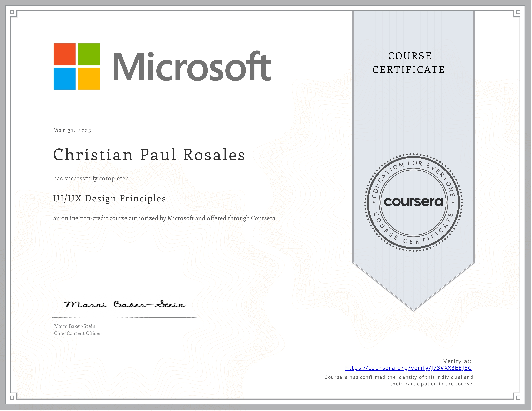Select the red square in the Microsoft logo
The image size is (532, 411).
(64, 54)
